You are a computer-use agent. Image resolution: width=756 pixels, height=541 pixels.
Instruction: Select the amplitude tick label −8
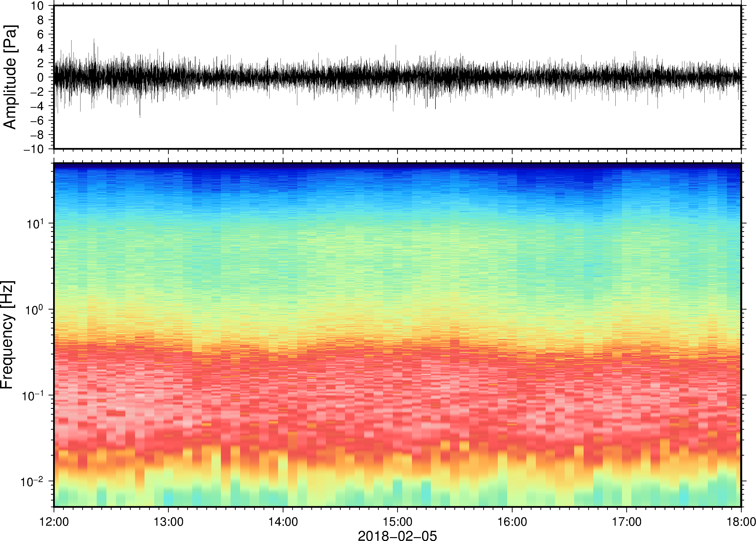click(37, 135)
